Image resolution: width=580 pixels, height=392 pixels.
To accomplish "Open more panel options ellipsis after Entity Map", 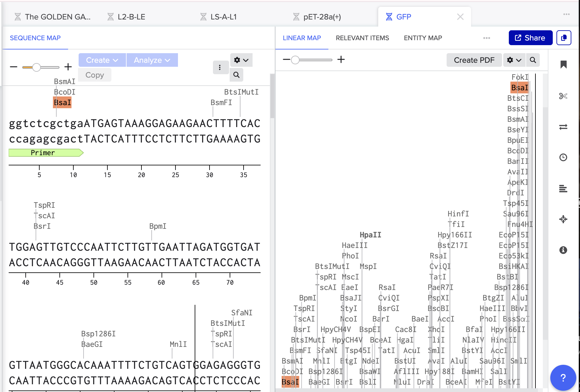I will pyautogui.click(x=487, y=38).
